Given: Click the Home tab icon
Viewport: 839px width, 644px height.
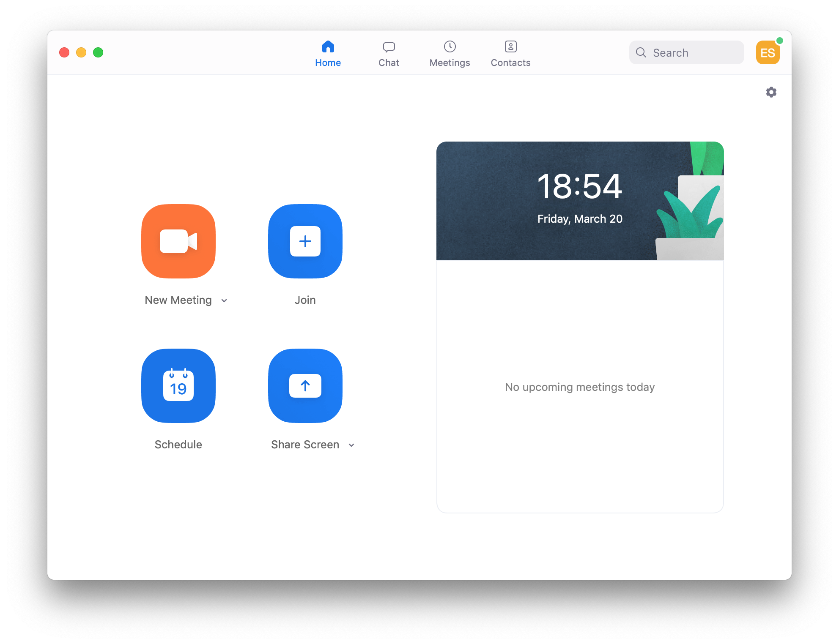Looking at the screenshot, I should click(x=328, y=47).
